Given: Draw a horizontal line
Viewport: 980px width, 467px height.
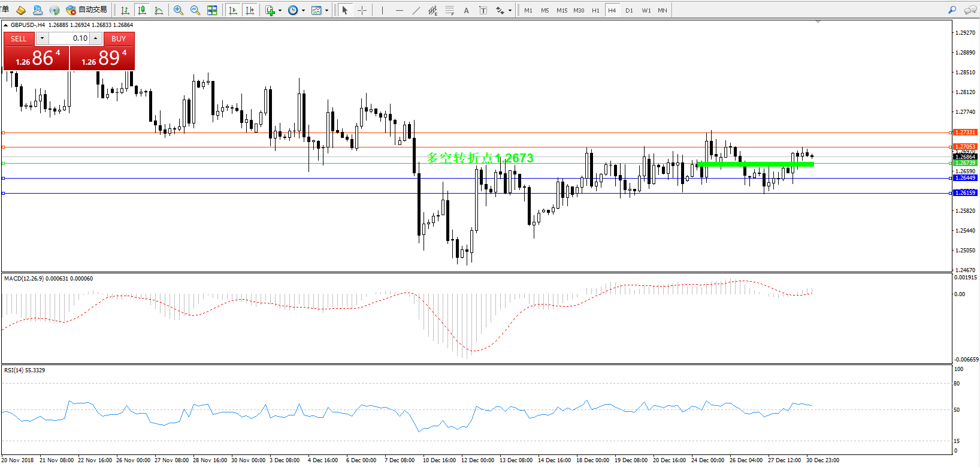Looking at the screenshot, I should pos(400,10).
